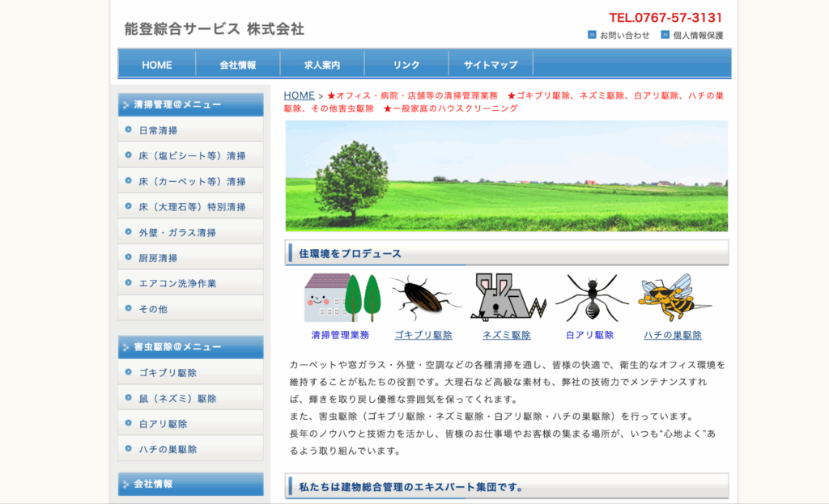The width and height of the screenshot is (829, 504).
Task: Open the HOME navigation tab
Action: click(x=157, y=65)
